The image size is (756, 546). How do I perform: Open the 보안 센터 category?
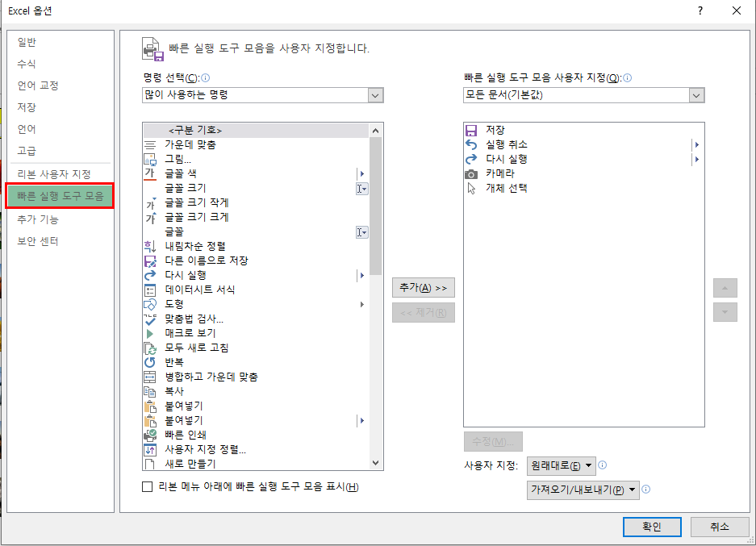(38, 241)
